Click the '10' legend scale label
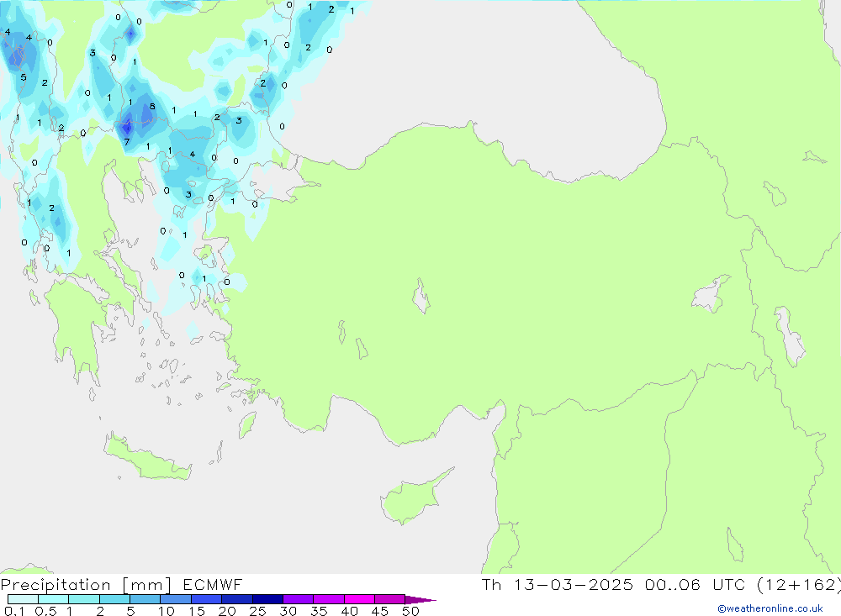841x616 pixels. point(167,611)
